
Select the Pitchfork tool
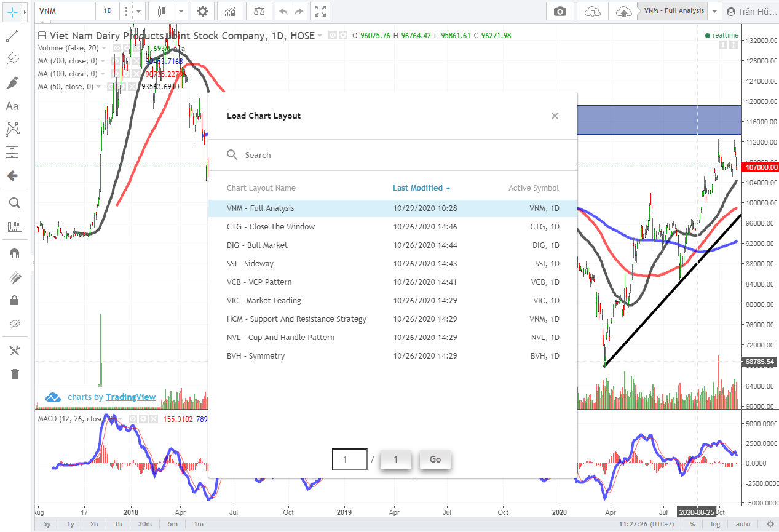[14, 59]
